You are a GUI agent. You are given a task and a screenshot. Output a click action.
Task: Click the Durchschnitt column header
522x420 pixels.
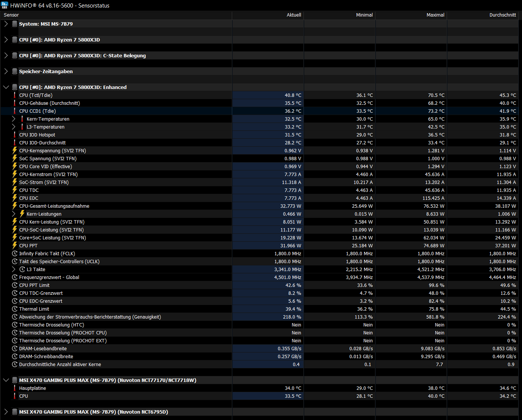point(483,15)
